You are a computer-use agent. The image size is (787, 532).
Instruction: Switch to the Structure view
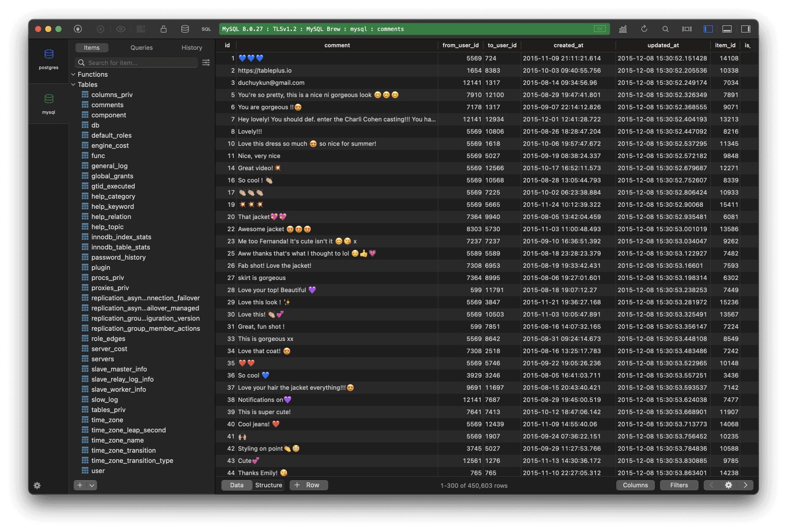point(268,485)
